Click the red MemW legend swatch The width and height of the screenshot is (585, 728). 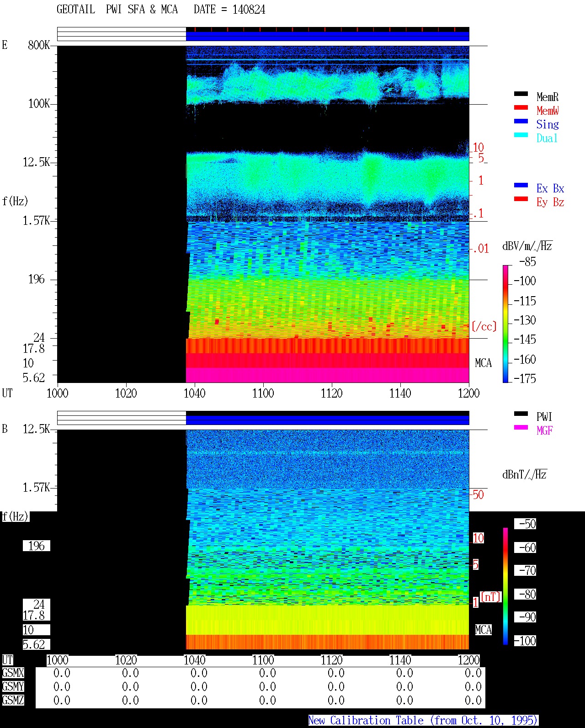(521, 107)
